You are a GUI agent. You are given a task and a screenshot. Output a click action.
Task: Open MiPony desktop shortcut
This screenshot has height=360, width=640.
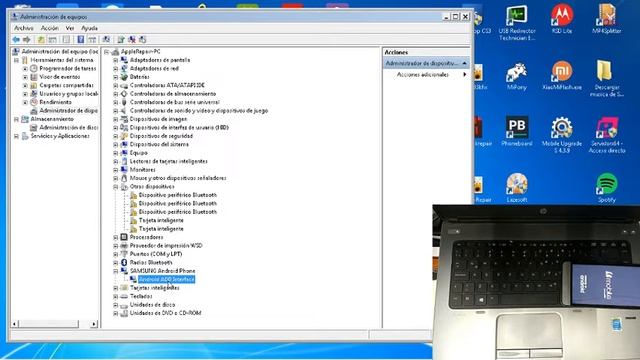pyautogui.click(x=517, y=76)
